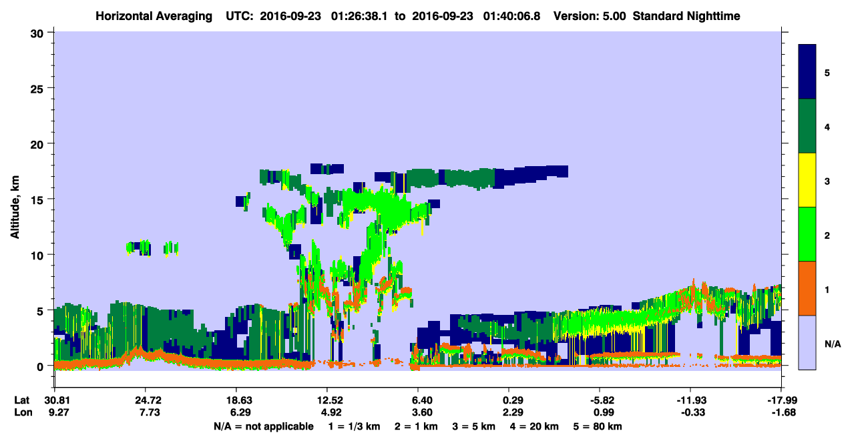Click the dark green level 4 colorbar segment
The width and height of the screenshot is (868, 445).
807,126
